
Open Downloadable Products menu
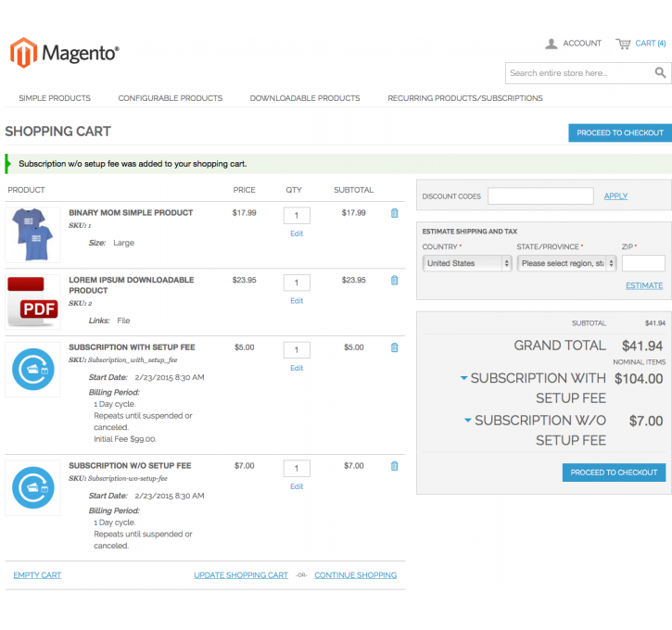tap(305, 98)
